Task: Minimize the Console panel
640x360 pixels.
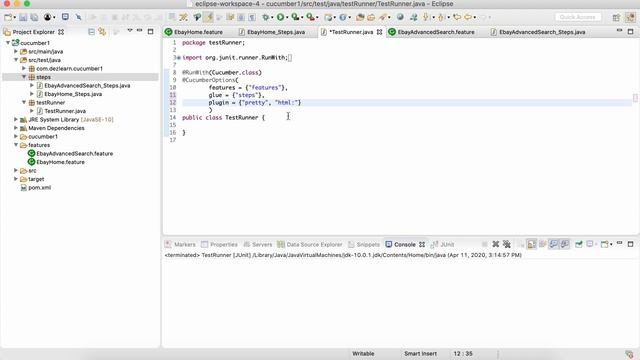Action: 620,243
